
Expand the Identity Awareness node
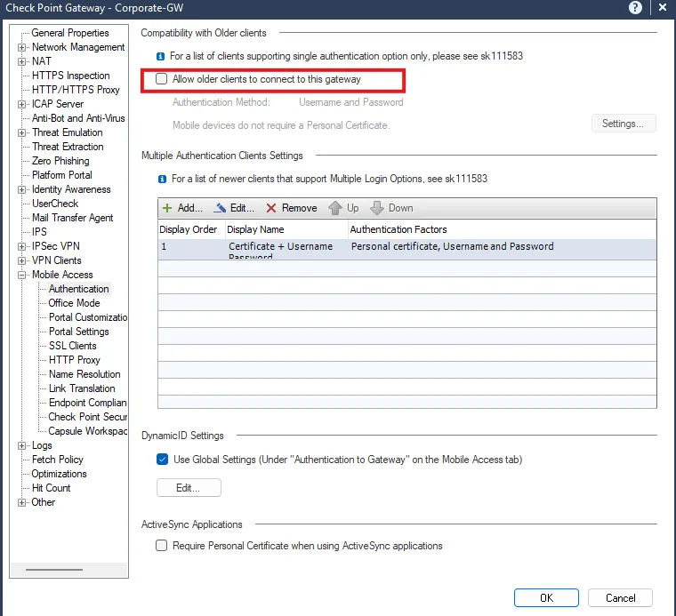21,189
